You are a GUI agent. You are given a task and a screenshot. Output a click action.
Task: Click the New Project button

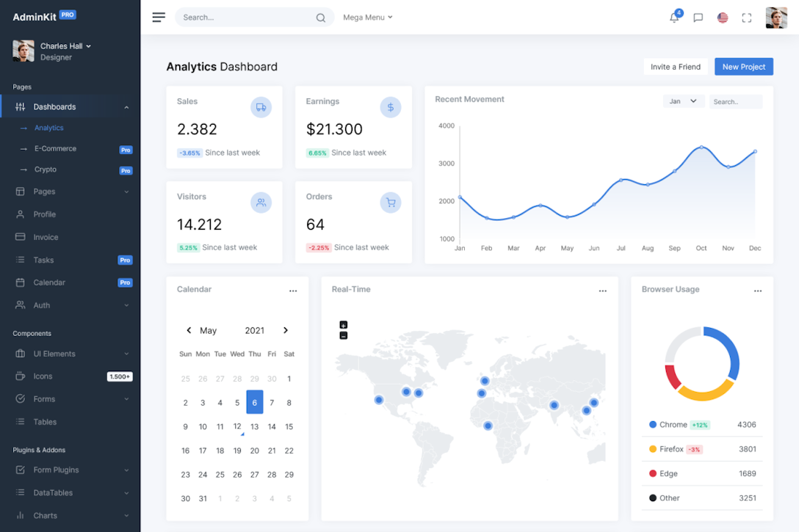click(743, 66)
